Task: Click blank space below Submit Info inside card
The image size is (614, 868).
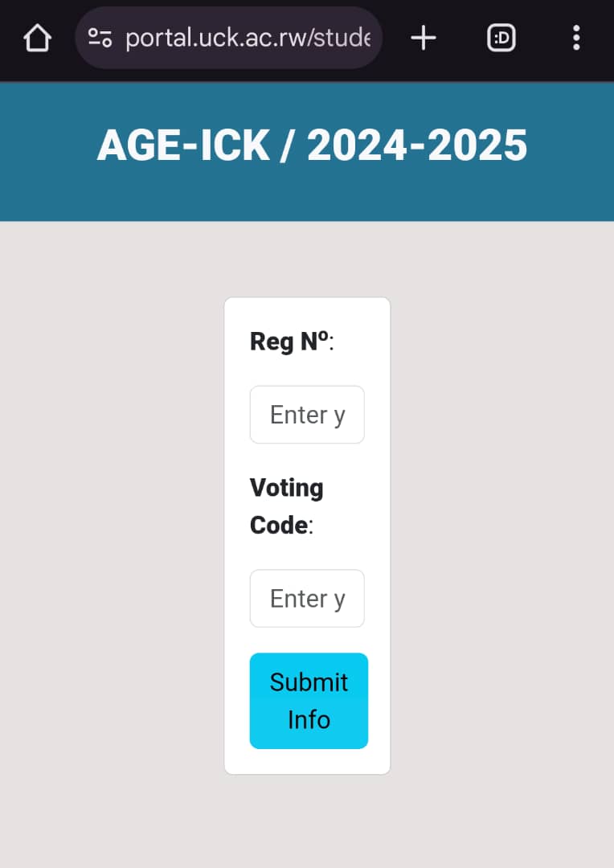Action: (x=307, y=761)
